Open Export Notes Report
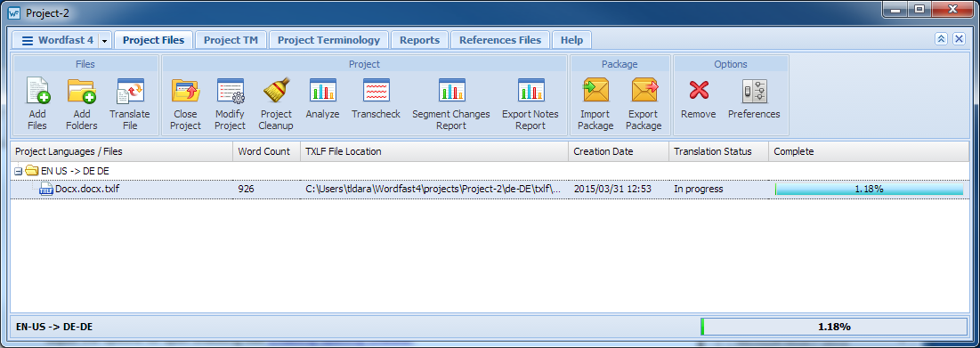The height and width of the screenshot is (348, 980). tap(530, 91)
